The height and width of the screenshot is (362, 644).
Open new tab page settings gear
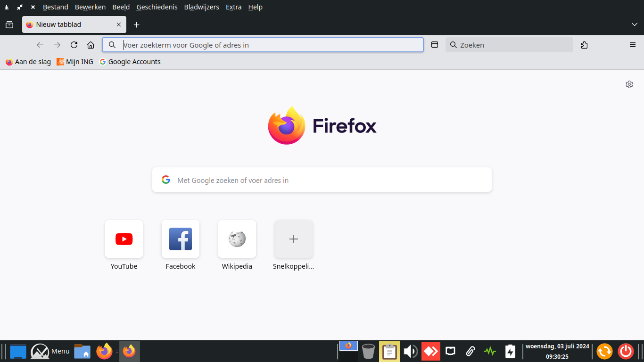click(629, 84)
